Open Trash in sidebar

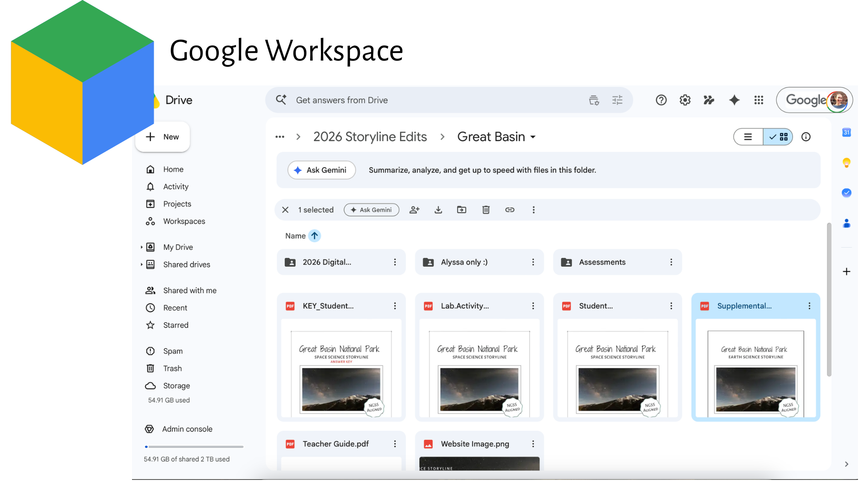pyautogui.click(x=172, y=368)
